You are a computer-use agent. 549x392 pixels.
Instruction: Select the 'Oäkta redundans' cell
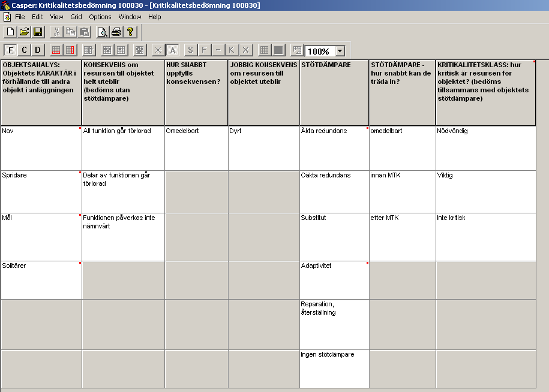334,192
